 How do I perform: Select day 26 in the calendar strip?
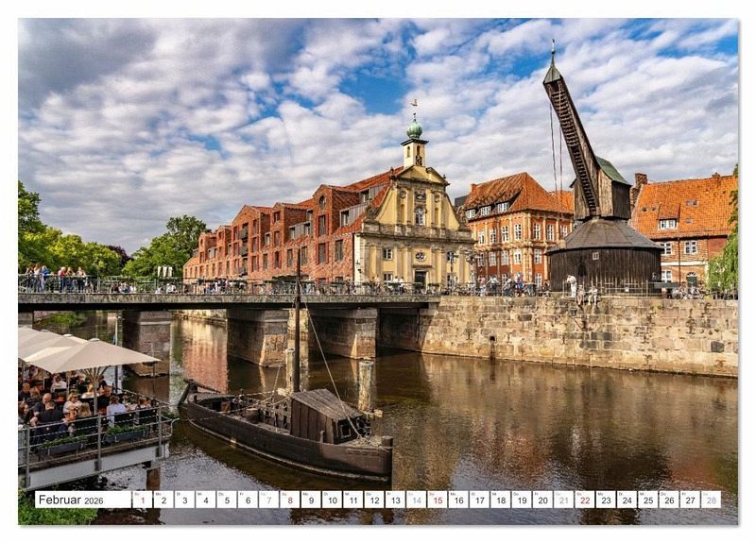[x=669, y=500]
